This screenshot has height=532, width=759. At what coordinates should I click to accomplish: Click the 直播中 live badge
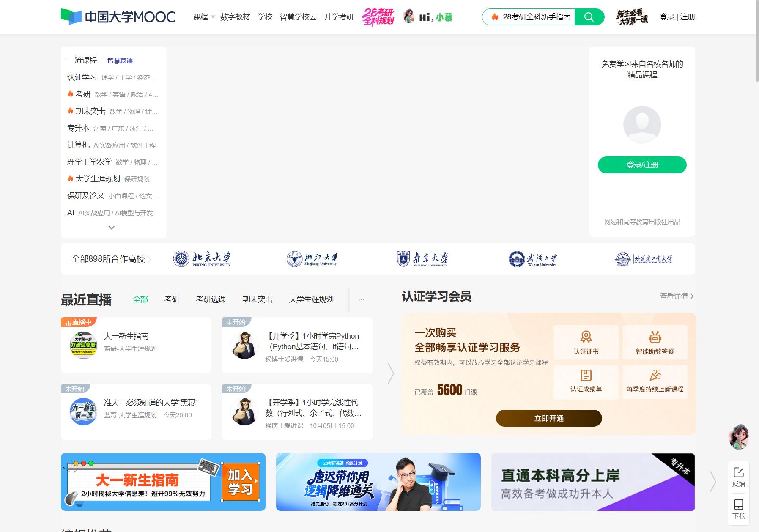[x=79, y=322]
